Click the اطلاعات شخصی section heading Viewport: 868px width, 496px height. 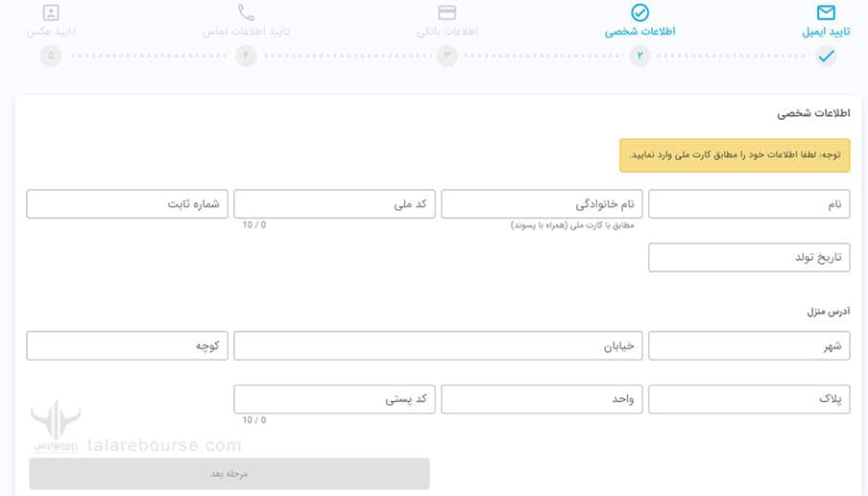point(813,113)
